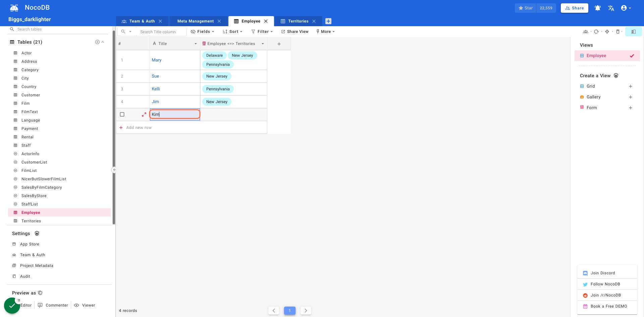This screenshot has width=644, height=317.
Task: Click the Share View button
Action: 294,32
